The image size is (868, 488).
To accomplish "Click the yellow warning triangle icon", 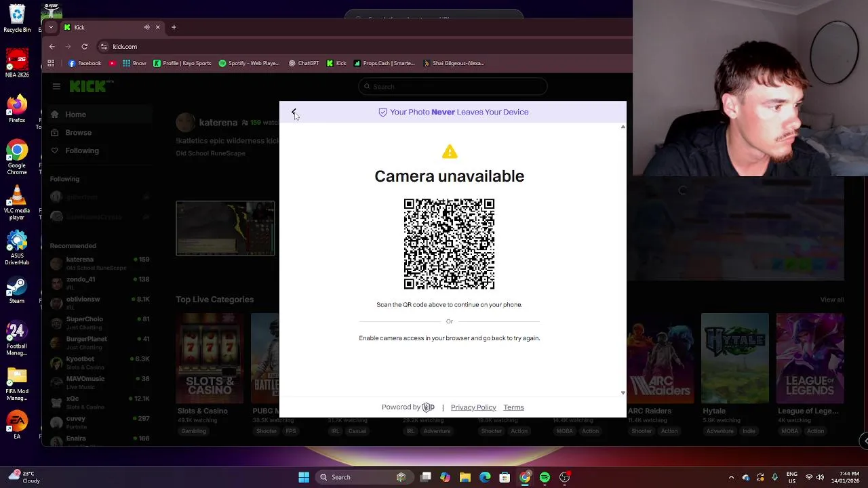I will (x=450, y=152).
